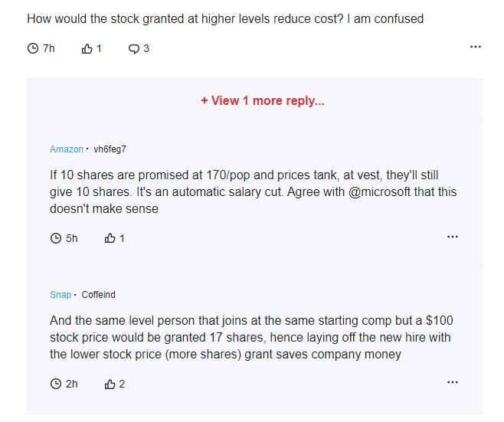Click the top comment's reply count of 3
504x422 pixels.
(x=146, y=48)
